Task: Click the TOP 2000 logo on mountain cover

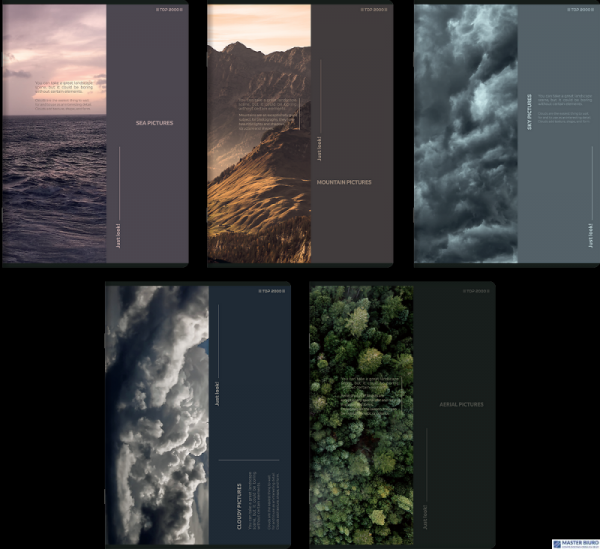Action: [374, 10]
